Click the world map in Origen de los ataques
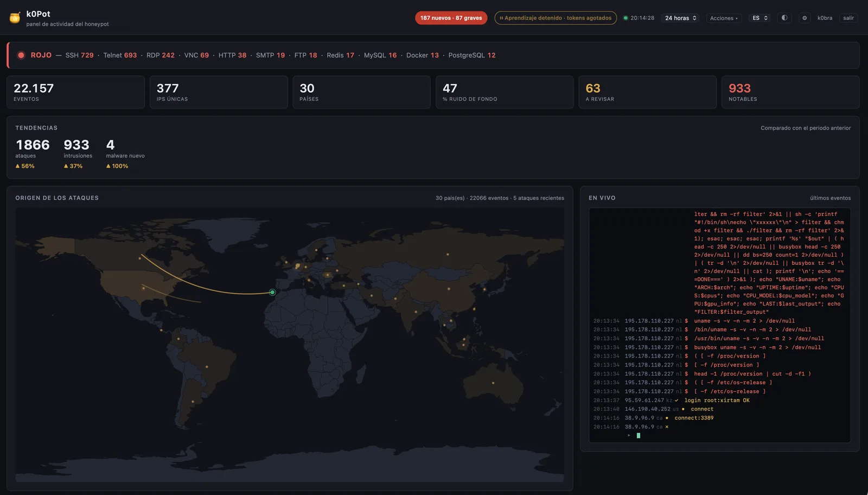 (290, 345)
